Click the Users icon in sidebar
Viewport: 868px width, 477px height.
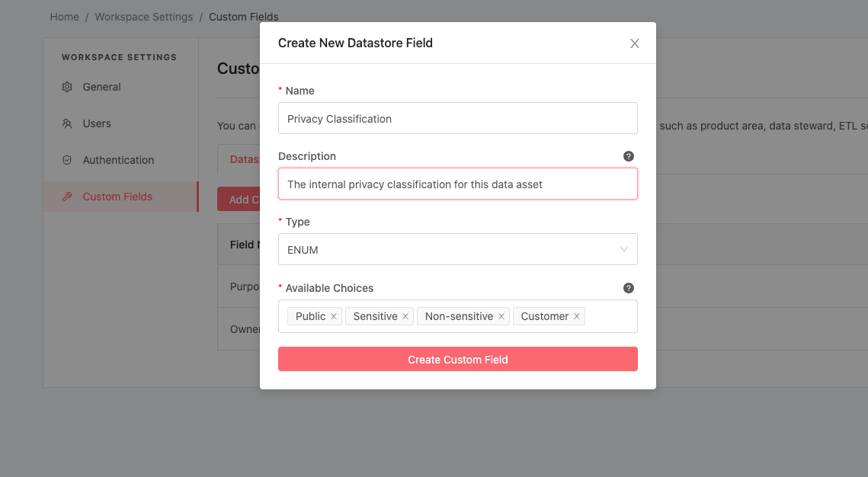[x=67, y=123]
